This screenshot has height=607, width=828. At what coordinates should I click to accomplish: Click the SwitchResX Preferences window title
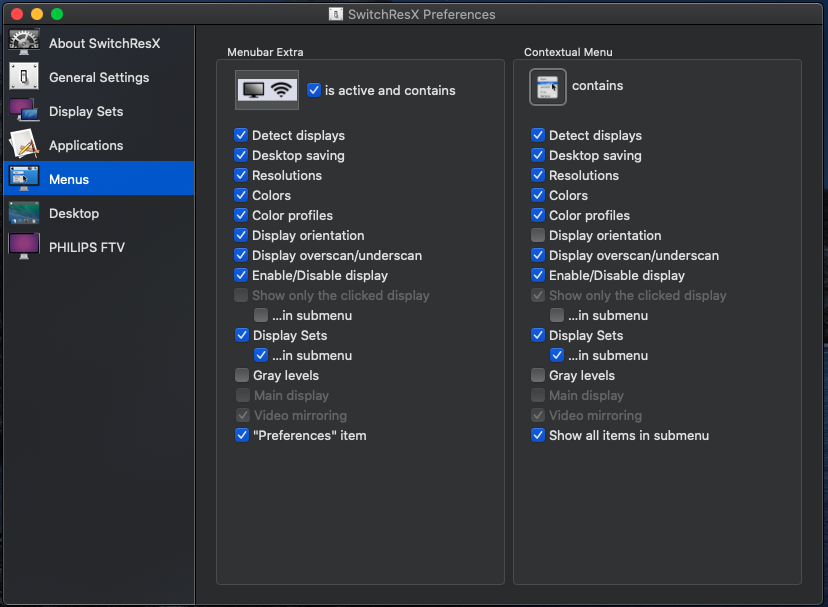(x=421, y=14)
